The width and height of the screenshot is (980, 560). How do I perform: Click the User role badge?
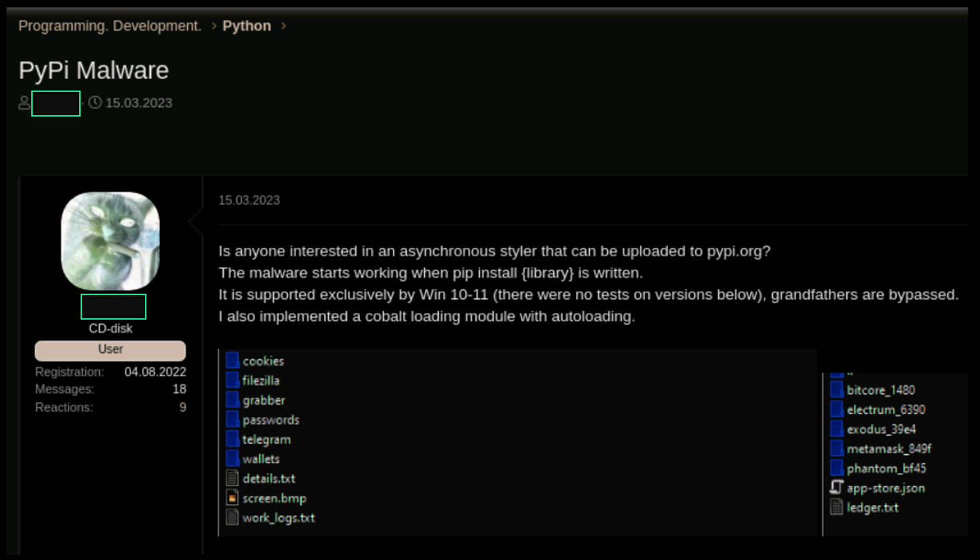tap(111, 350)
